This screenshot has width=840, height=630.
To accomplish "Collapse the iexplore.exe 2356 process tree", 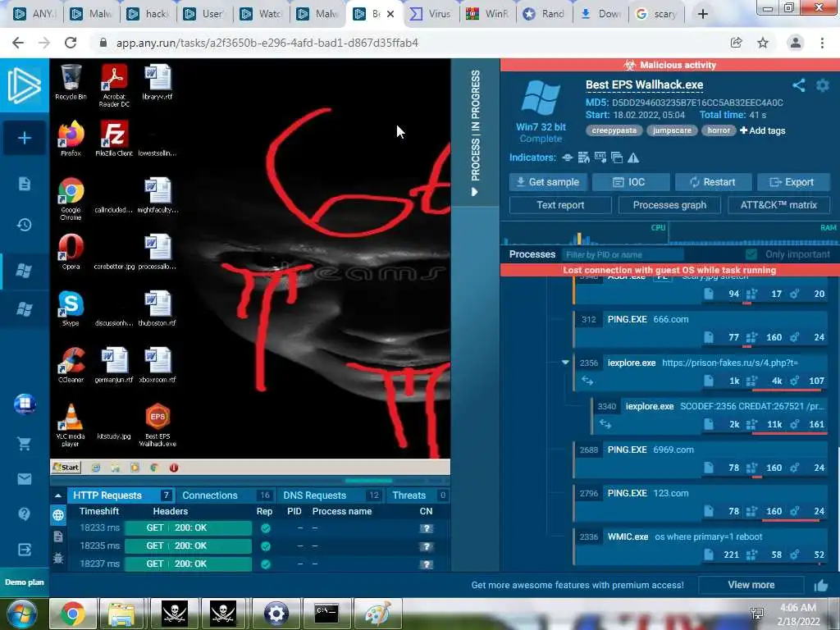I will [x=565, y=363].
